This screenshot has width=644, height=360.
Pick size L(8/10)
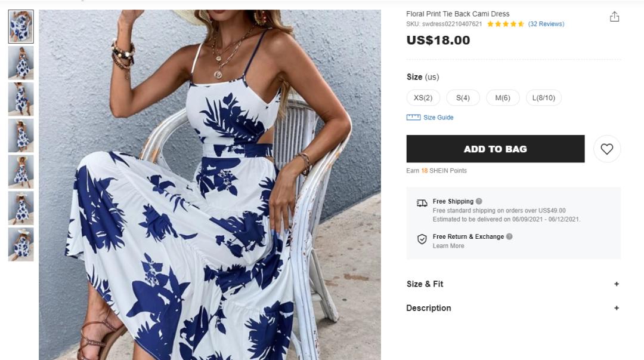(544, 98)
